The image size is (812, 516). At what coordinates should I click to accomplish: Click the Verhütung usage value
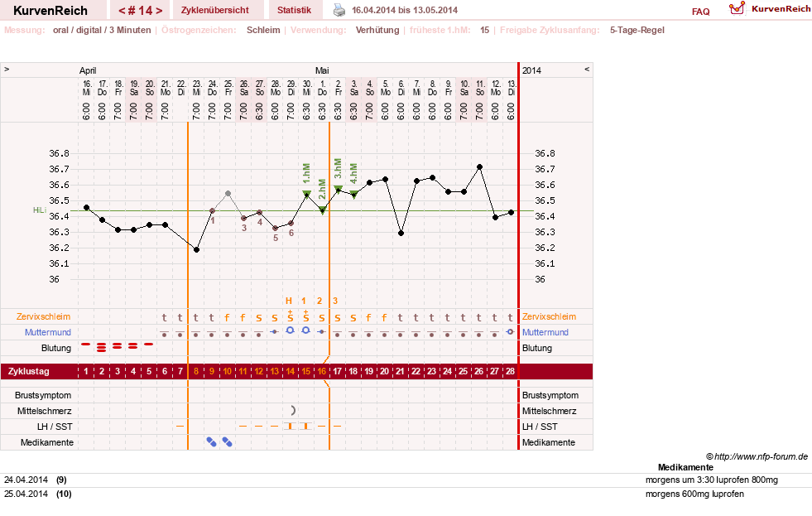point(377,30)
